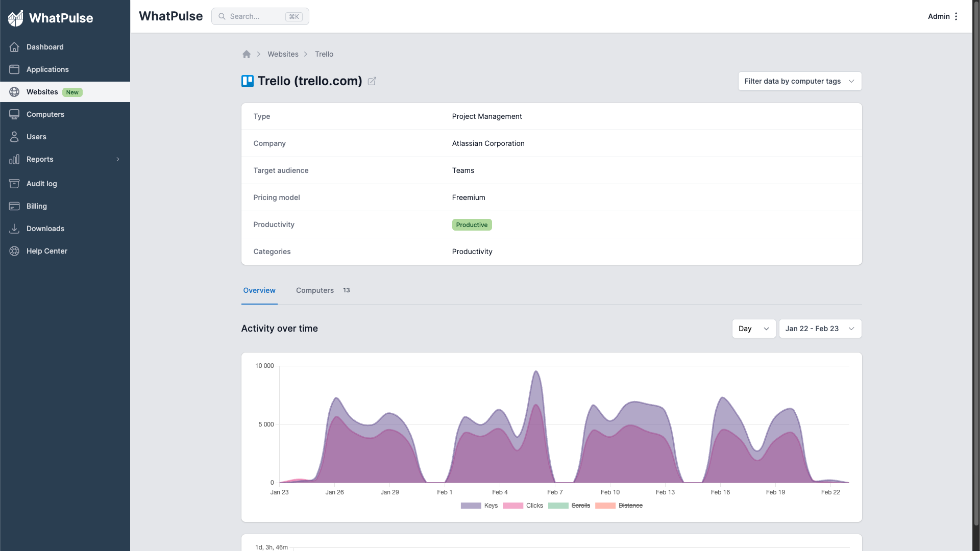Select the Downloads sidebar icon
This screenshot has width=980, height=551.
tap(14, 229)
